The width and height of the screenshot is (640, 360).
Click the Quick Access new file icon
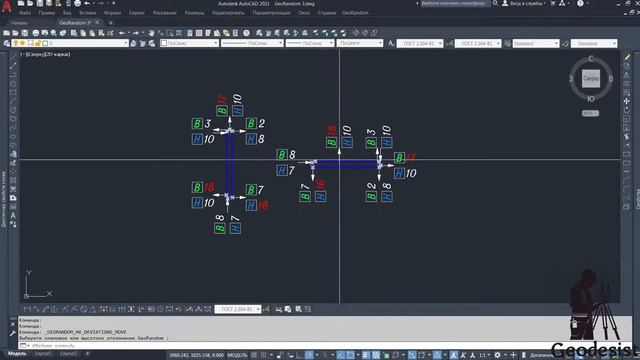[20, 3]
